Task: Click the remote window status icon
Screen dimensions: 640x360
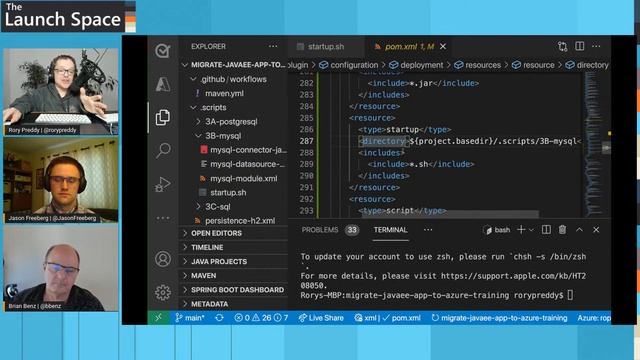Action: pyautogui.click(x=158, y=318)
